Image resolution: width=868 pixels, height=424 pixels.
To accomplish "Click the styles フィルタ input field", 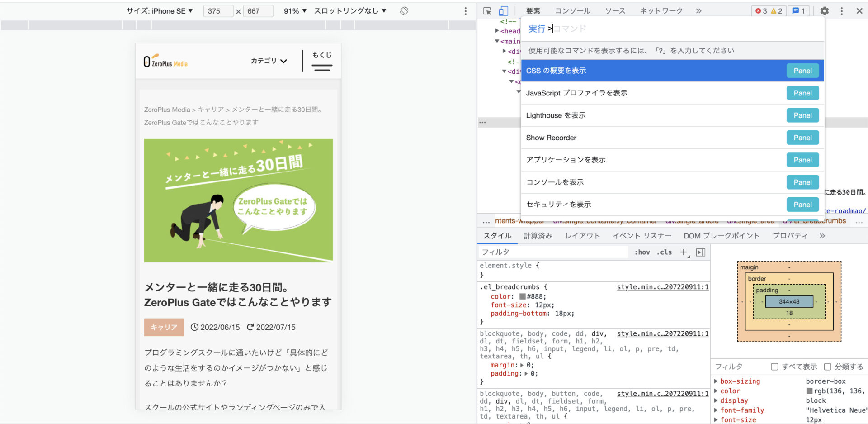I will (553, 252).
